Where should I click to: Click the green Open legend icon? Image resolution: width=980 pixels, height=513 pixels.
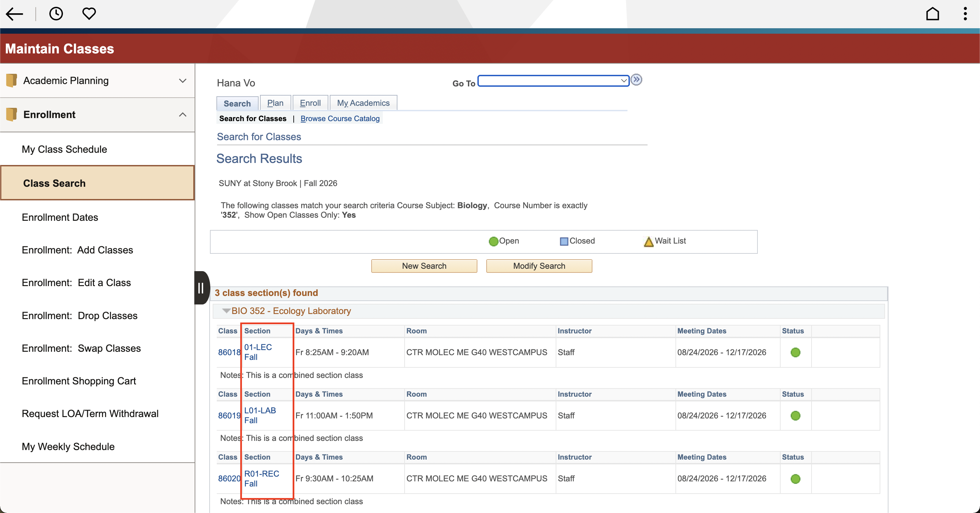493,242
